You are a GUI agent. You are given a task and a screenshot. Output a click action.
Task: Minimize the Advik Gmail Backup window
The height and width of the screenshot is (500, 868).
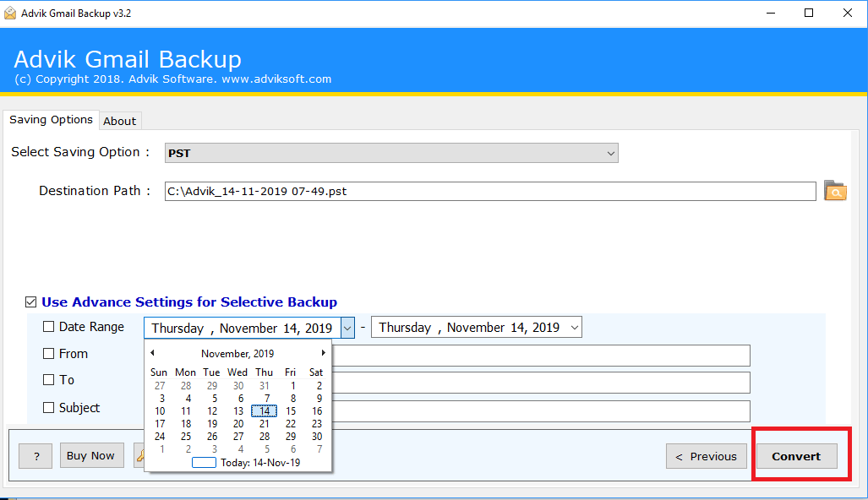[771, 13]
